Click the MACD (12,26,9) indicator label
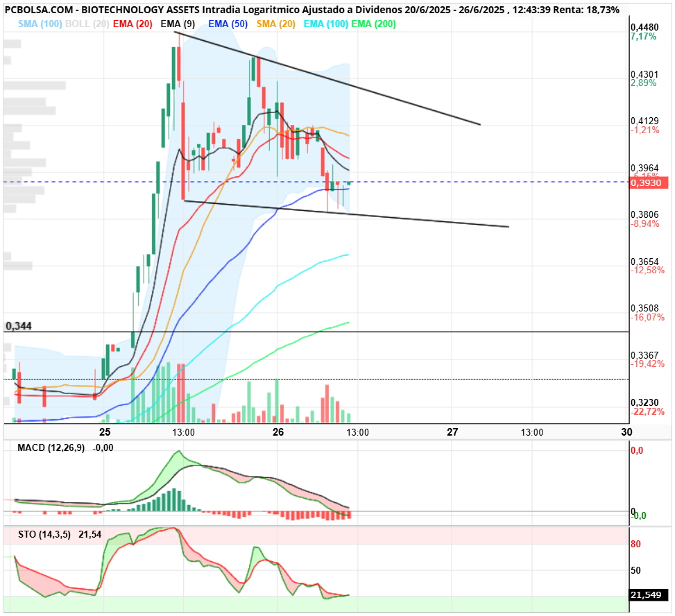675x616 pixels. [x=51, y=447]
